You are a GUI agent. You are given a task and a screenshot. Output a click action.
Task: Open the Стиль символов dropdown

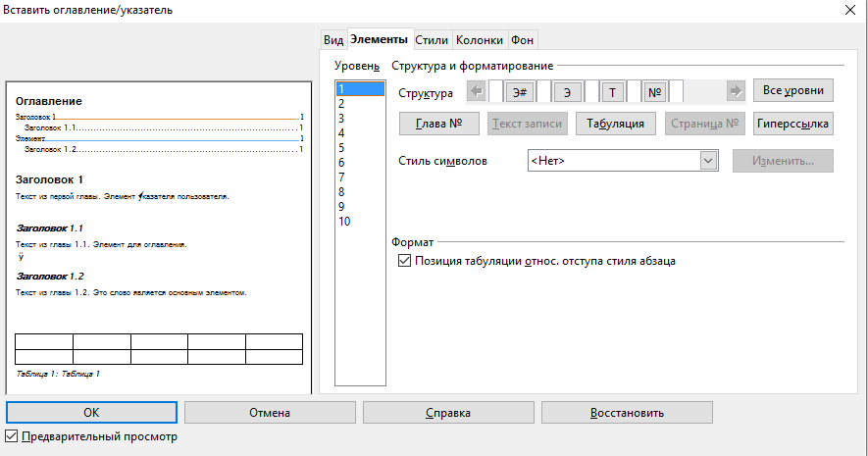pyautogui.click(x=709, y=160)
